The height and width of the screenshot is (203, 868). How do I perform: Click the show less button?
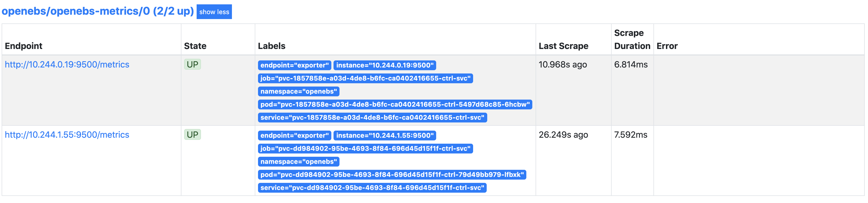click(x=214, y=12)
